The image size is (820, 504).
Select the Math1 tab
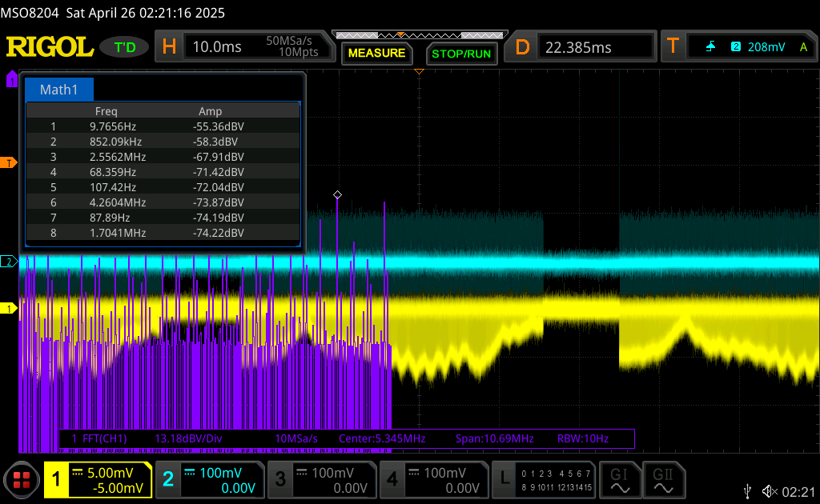59,90
